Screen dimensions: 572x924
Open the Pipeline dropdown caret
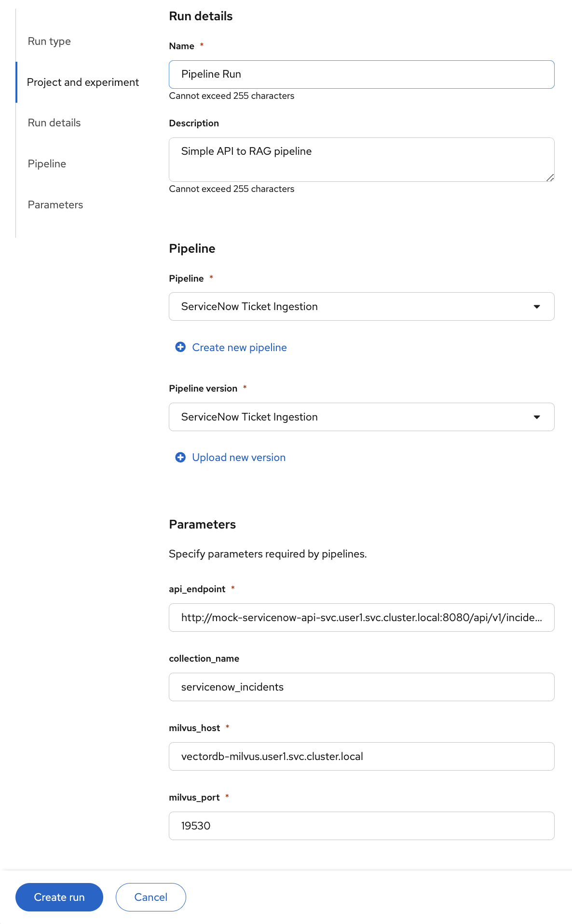click(x=537, y=306)
